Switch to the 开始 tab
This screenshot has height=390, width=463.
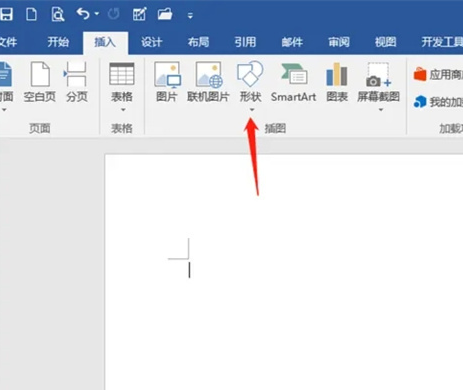coord(58,42)
